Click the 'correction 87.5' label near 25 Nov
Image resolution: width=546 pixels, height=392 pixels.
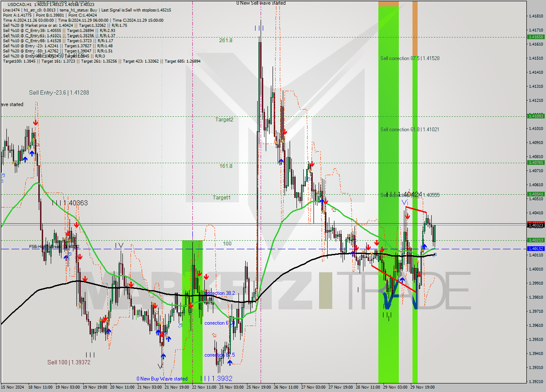coord(220,355)
